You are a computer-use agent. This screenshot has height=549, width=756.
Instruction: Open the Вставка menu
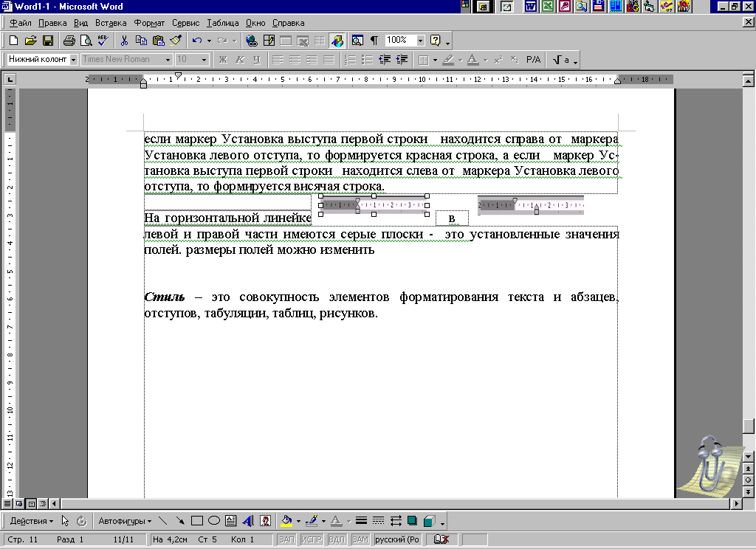click(x=111, y=23)
